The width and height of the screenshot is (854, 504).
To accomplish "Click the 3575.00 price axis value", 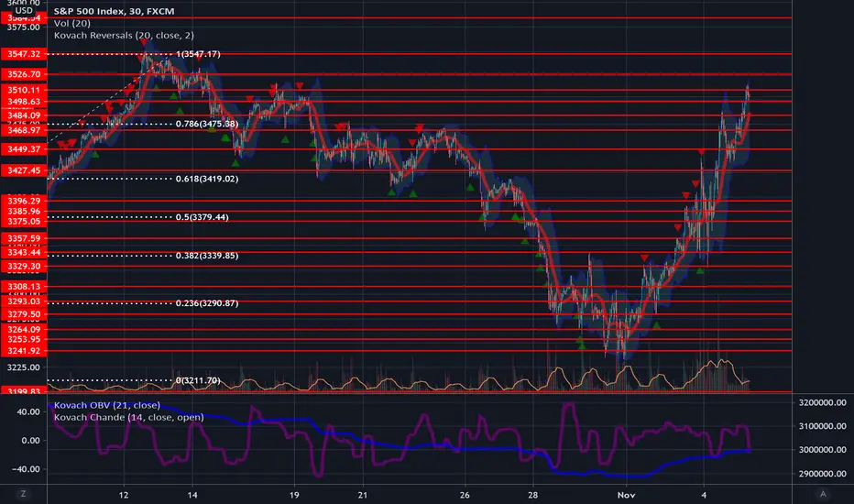I will [24, 27].
